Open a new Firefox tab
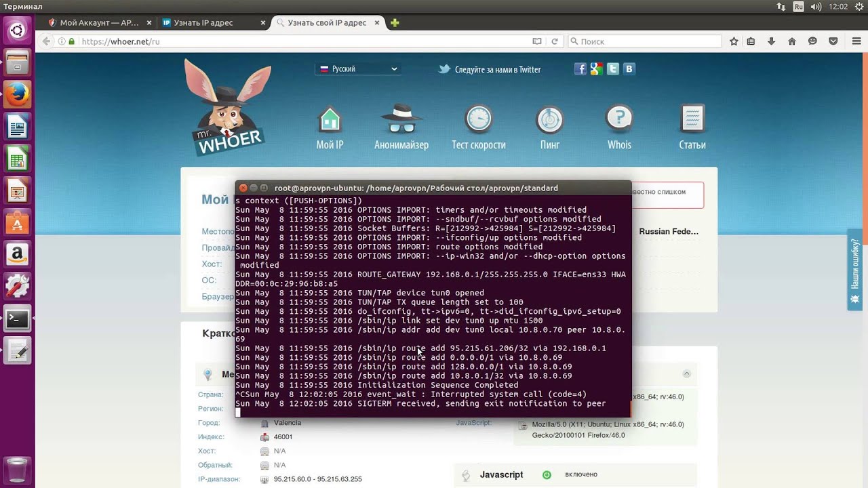868x488 pixels. click(395, 22)
